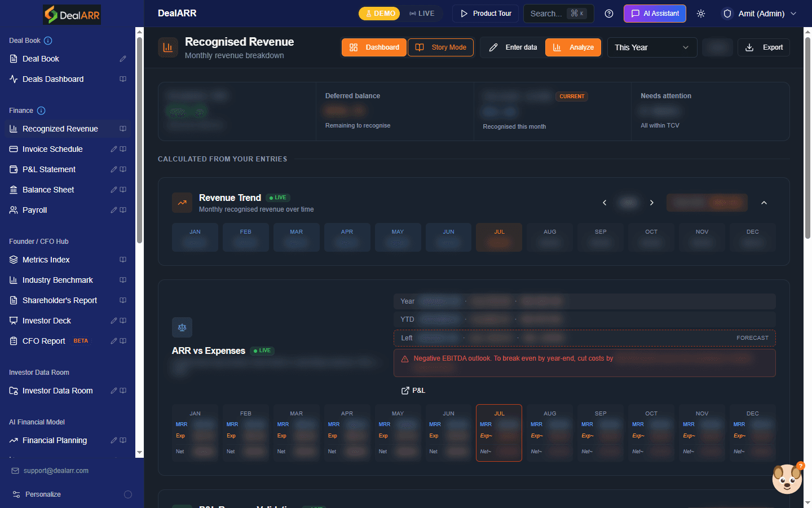This screenshot has height=508, width=812.
Task: Start the Product Tour
Action: (x=486, y=14)
